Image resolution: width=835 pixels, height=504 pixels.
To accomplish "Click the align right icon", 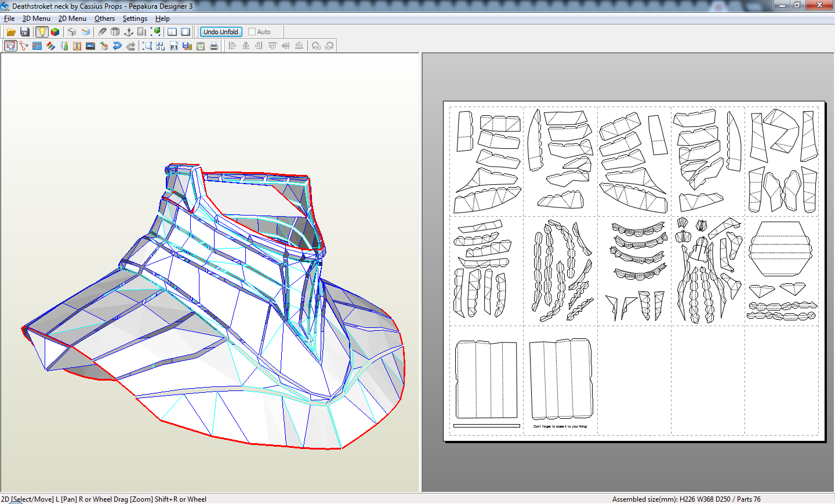I will 259,46.
